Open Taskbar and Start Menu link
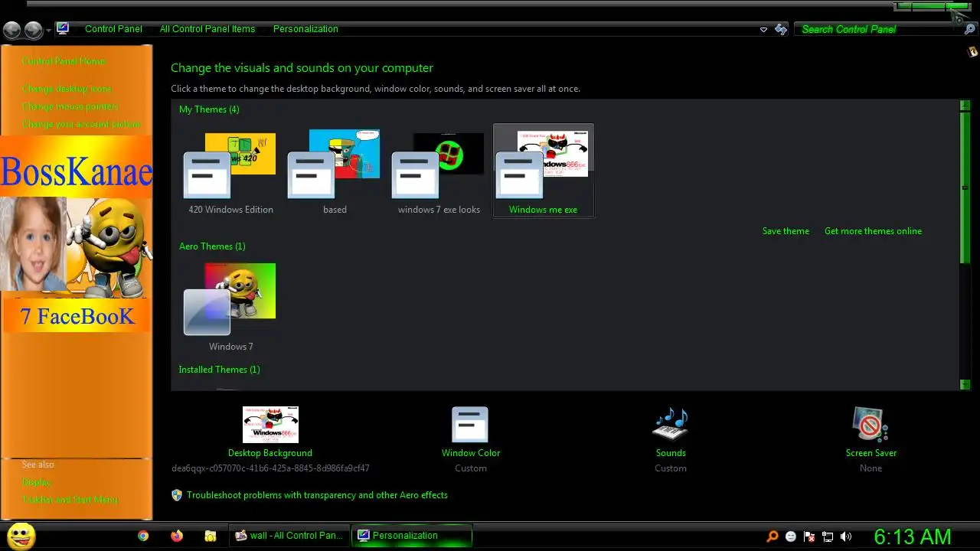980x551 pixels. pos(70,500)
